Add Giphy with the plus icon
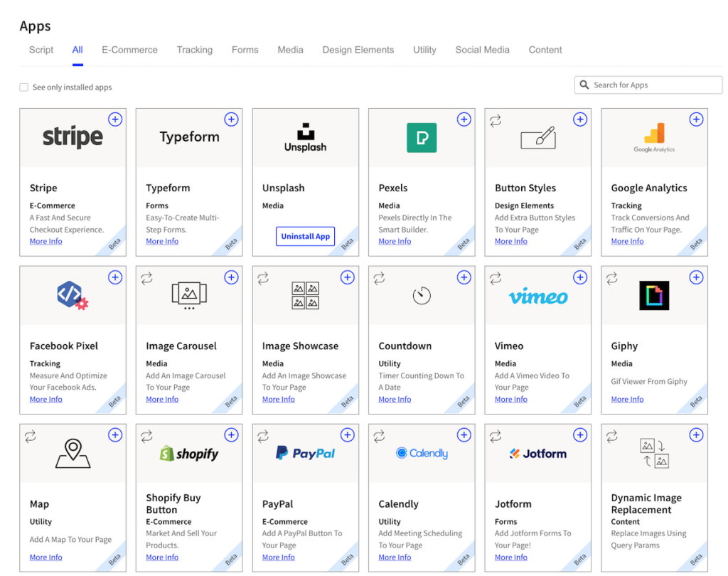 coord(696,277)
